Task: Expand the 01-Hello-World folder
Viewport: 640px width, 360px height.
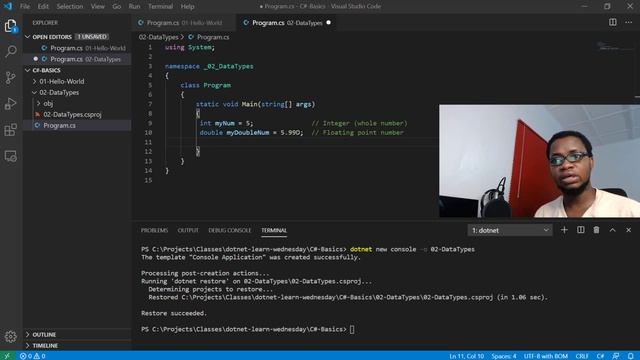Action: coord(35,81)
